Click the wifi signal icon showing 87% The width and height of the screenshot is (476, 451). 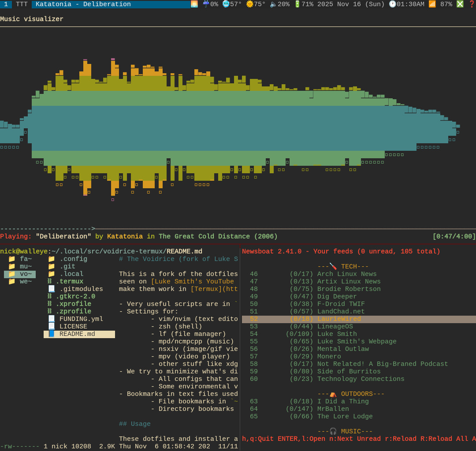click(432, 4)
